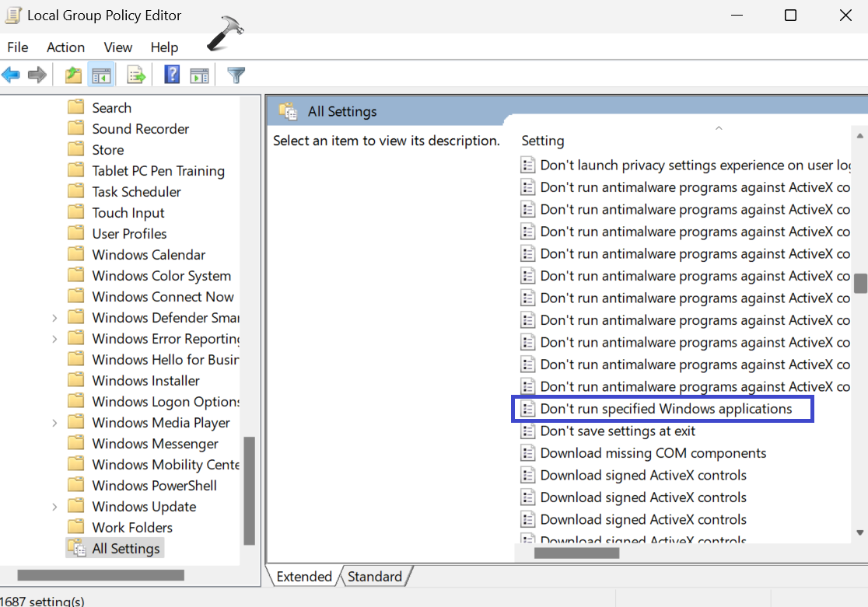Image resolution: width=868 pixels, height=607 pixels.
Task: Click the Export List toolbar icon
Action: pyautogui.click(x=136, y=75)
